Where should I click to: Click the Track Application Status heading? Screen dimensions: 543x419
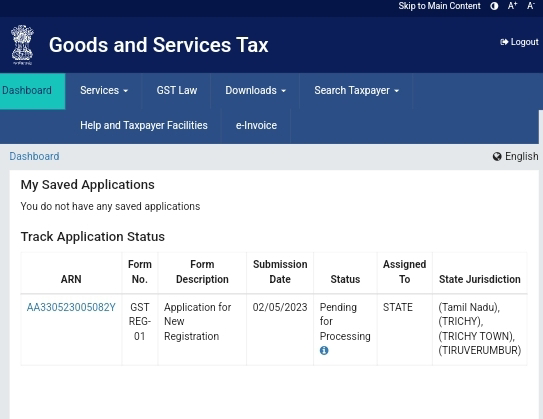[93, 237]
